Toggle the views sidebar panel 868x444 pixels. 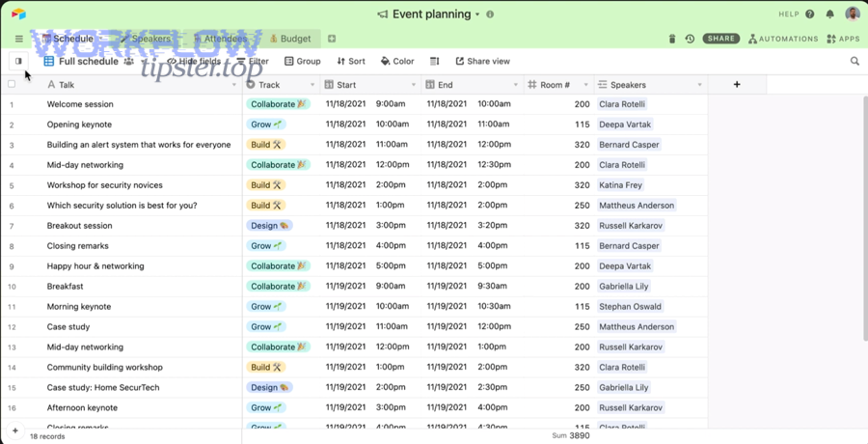point(17,61)
